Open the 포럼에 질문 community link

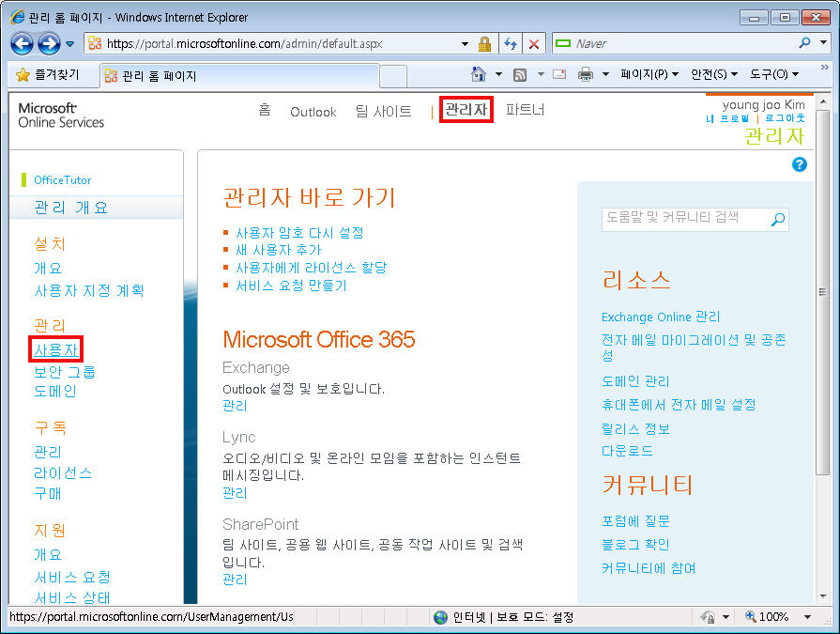click(x=635, y=521)
